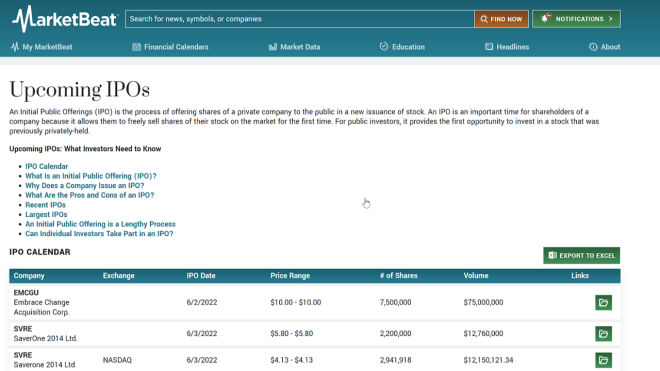Image resolution: width=660 pixels, height=371 pixels.
Task: Sort by Company column header
Action: point(29,276)
